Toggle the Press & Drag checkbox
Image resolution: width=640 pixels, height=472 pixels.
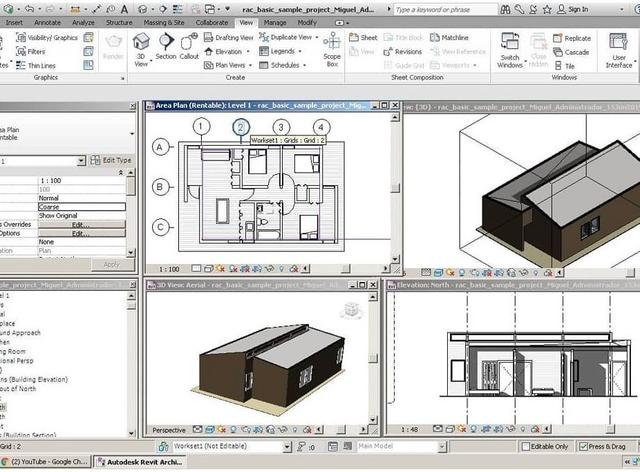[583, 446]
